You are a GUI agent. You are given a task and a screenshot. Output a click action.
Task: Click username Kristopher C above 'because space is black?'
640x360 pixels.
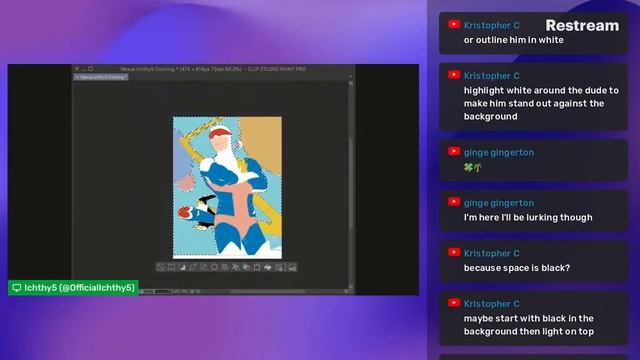click(x=491, y=253)
